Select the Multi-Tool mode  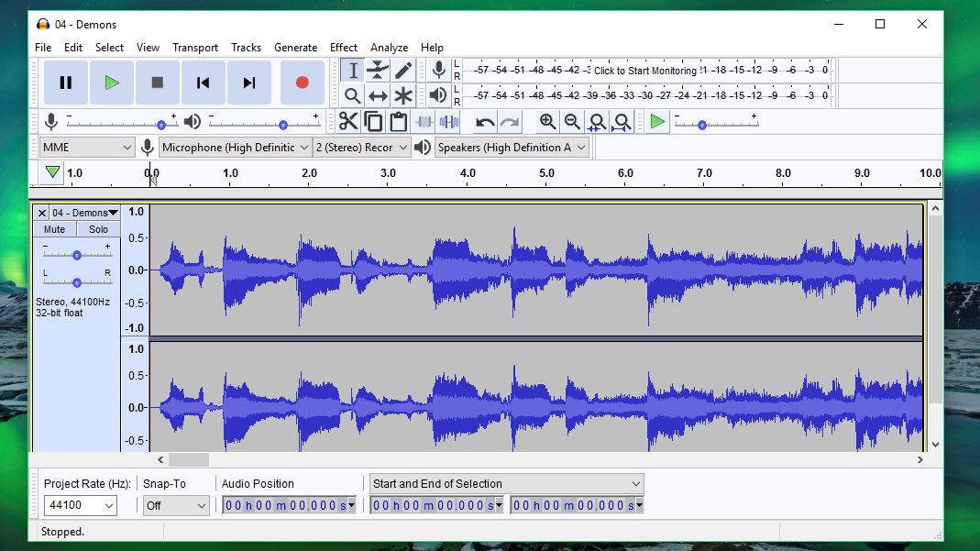pos(404,94)
